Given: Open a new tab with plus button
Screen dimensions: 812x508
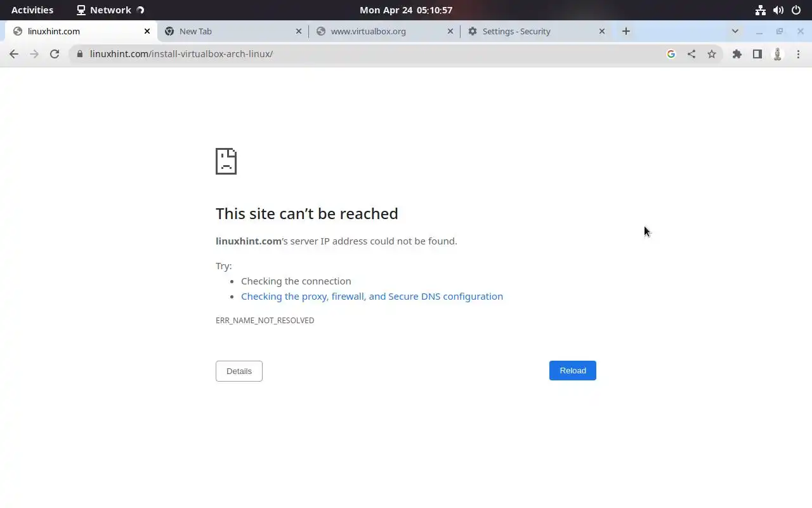Looking at the screenshot, I should coord(626,31).
